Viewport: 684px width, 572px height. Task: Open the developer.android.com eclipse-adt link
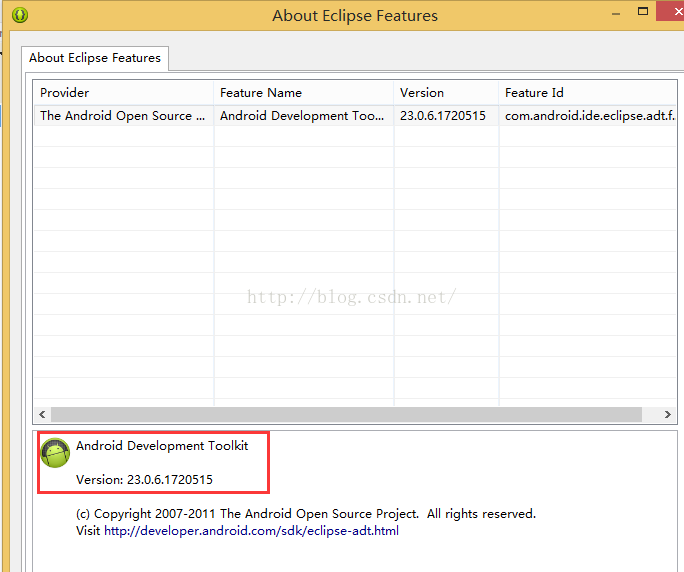(251, 531)
